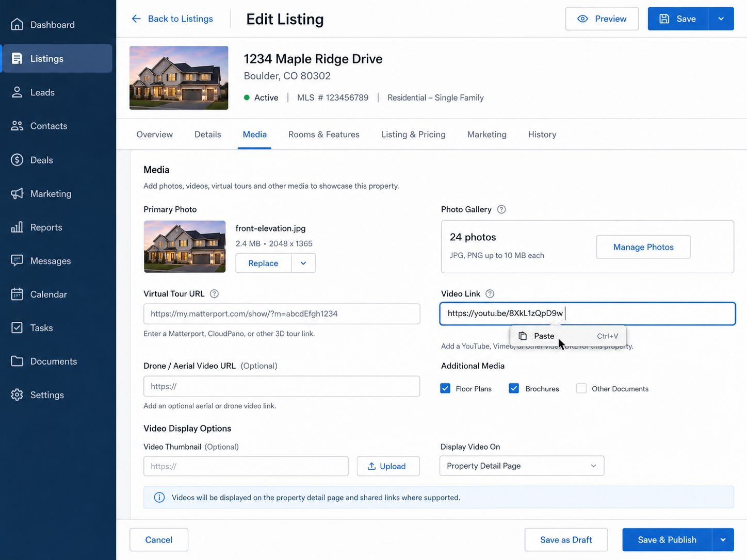Click the Contacts people icon

pos(17,126)
